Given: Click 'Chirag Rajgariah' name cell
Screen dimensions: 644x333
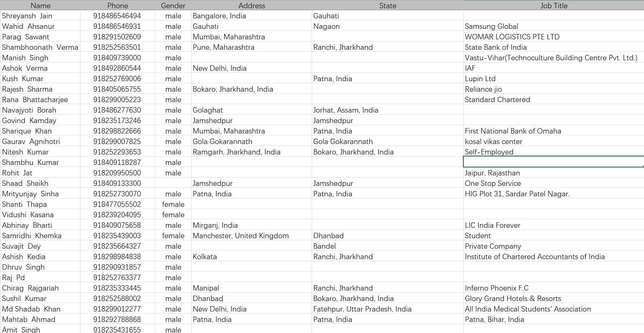Looking at the screenshot, I should (40, 288).
